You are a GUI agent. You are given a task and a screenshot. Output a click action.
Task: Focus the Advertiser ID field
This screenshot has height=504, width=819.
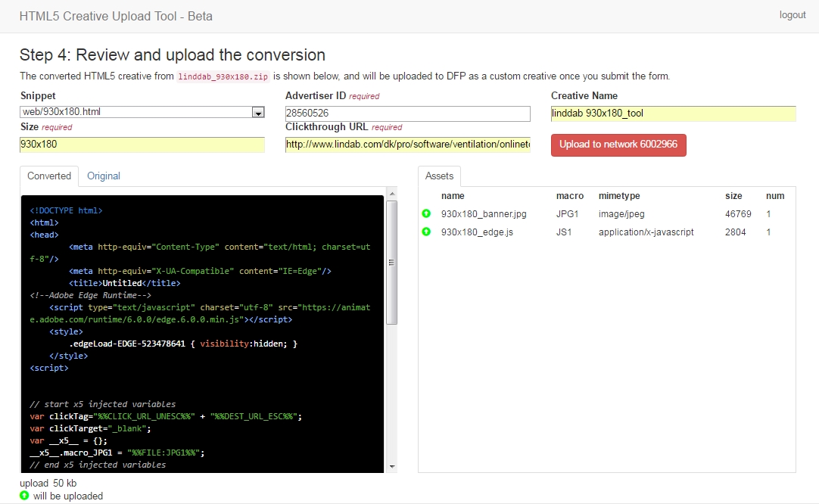tap(407, 114)
